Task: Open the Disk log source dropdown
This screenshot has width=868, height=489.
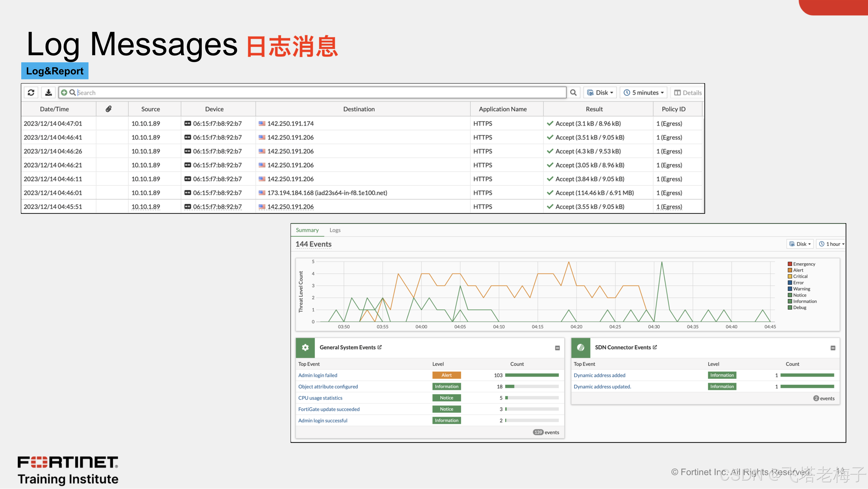Action: [600, 92]
